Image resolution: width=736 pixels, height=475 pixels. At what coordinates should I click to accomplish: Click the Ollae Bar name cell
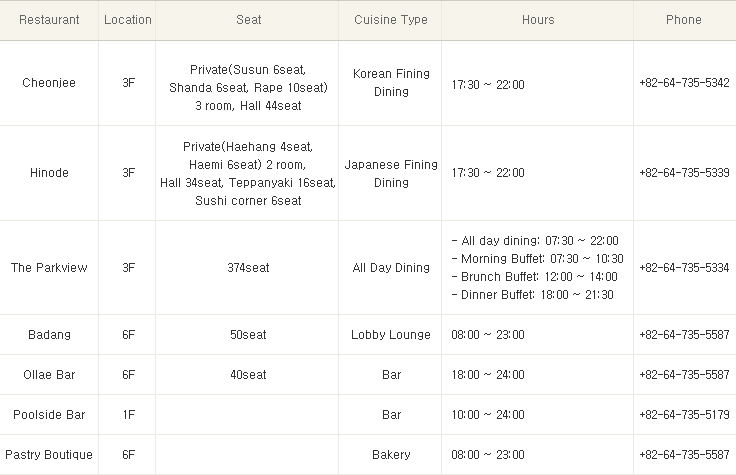[49, 375]
